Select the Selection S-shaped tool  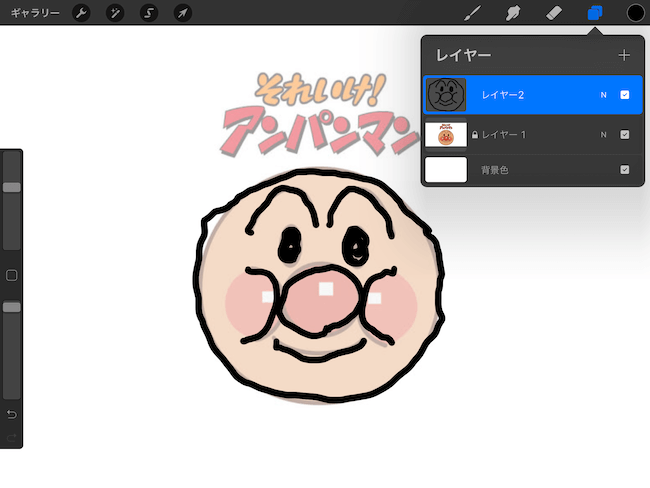click(149, 13)
